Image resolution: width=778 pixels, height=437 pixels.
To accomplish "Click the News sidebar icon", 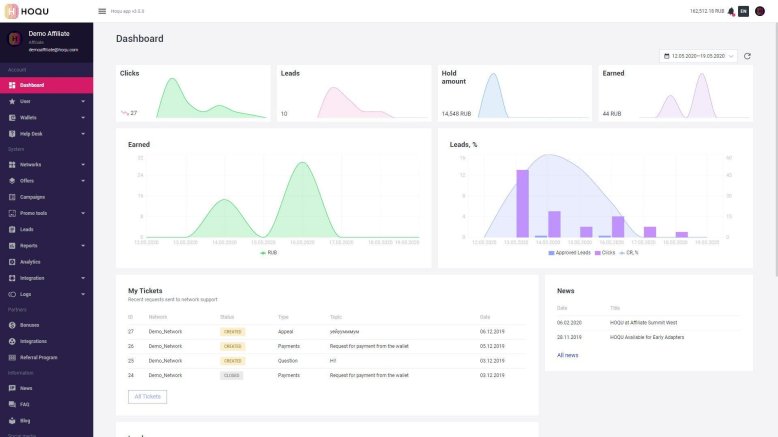I will point(12,388).
